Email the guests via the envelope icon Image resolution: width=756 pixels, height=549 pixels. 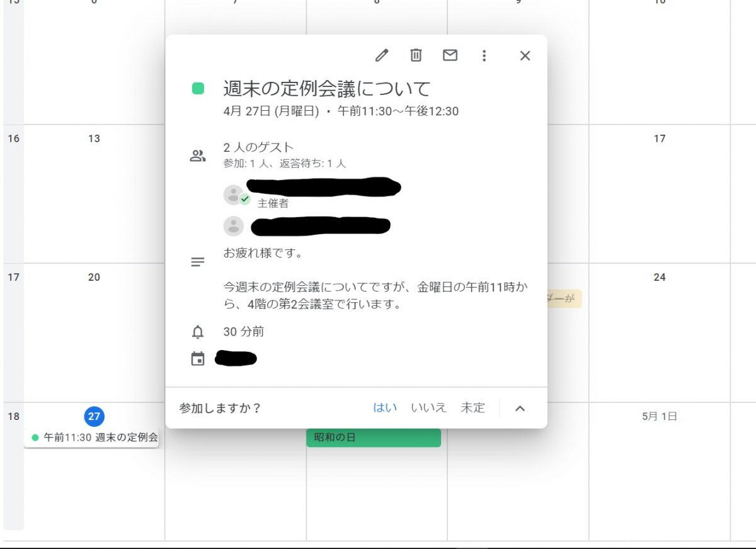click(450, 55)
